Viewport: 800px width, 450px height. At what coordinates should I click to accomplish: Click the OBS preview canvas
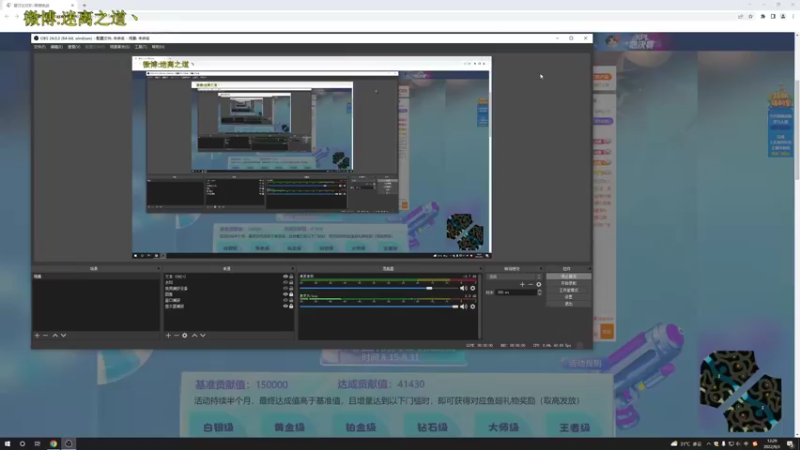(x=312, y=157)
